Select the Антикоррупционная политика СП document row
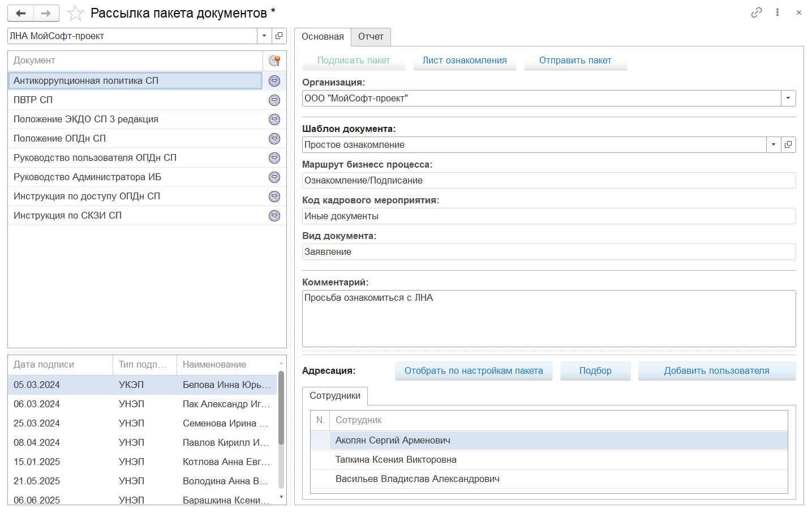Screen dimensions: 812x512 [x=135, y=81]
